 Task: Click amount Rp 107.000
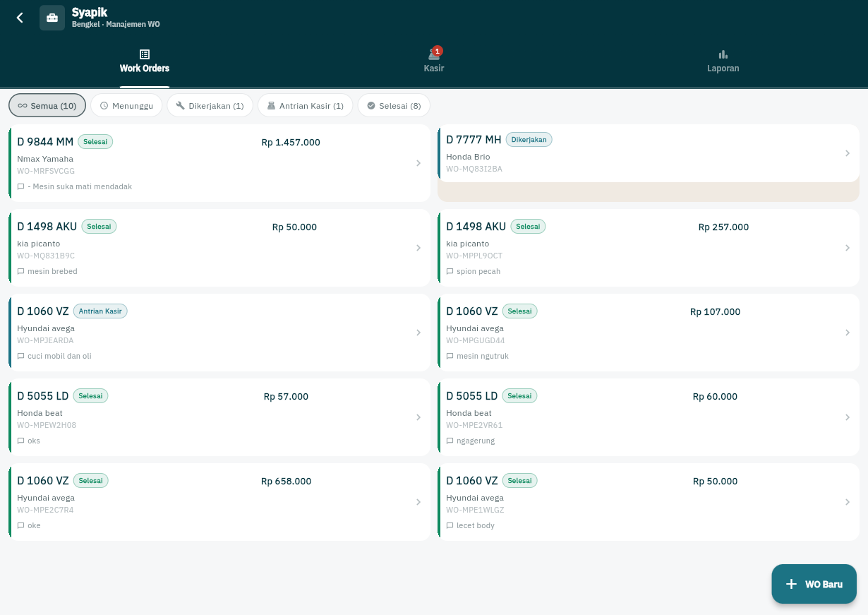tap(715, 312)
